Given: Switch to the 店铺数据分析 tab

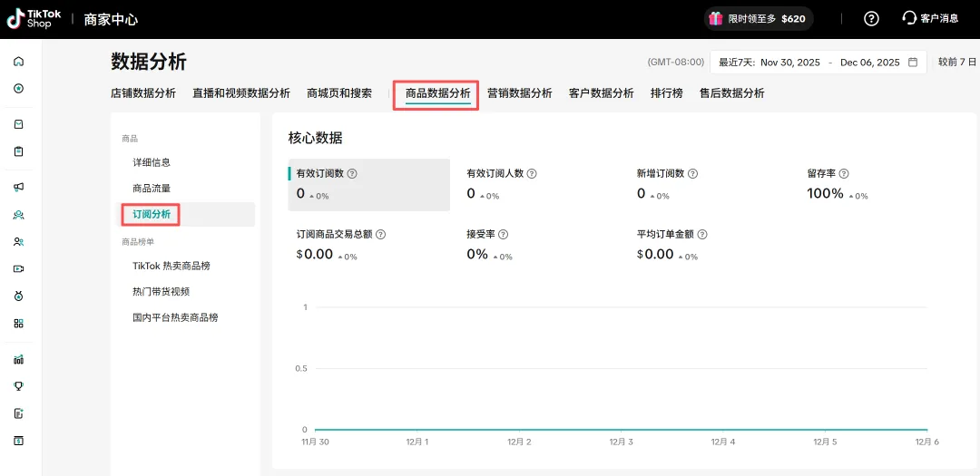Looking at the screenshot, I should tap(143, 93).
